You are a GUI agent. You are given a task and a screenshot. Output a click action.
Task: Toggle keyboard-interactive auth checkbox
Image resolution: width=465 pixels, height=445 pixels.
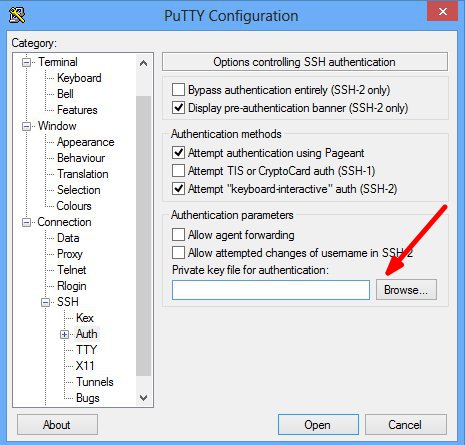pos(178,189)
